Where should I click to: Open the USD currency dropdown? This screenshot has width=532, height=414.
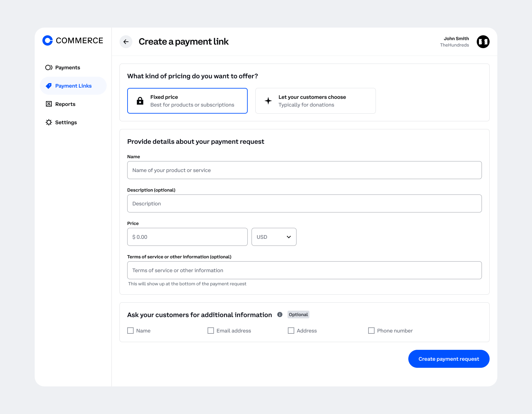click(274, 237)
